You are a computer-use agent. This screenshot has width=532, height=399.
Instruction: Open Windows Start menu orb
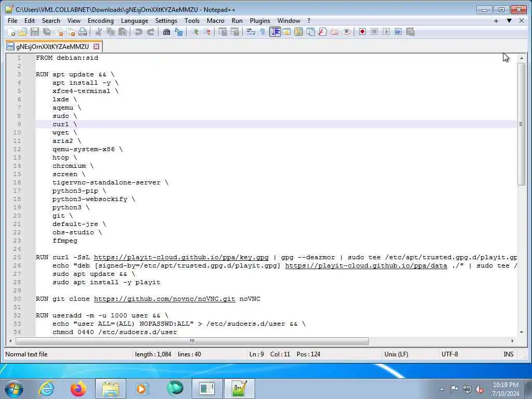point(14,389)
